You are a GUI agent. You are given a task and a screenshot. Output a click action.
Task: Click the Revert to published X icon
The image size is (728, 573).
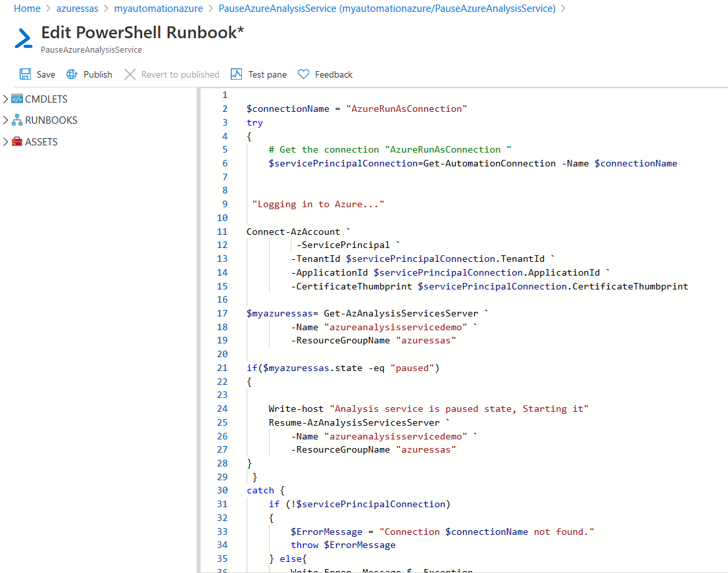[130, 74]
